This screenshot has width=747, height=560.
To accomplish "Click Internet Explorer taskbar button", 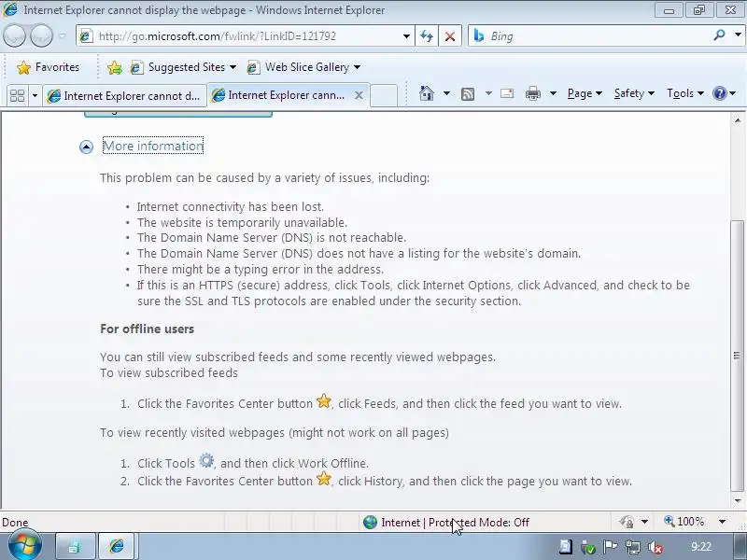I will pyautogui.click(x=118, y=547).
